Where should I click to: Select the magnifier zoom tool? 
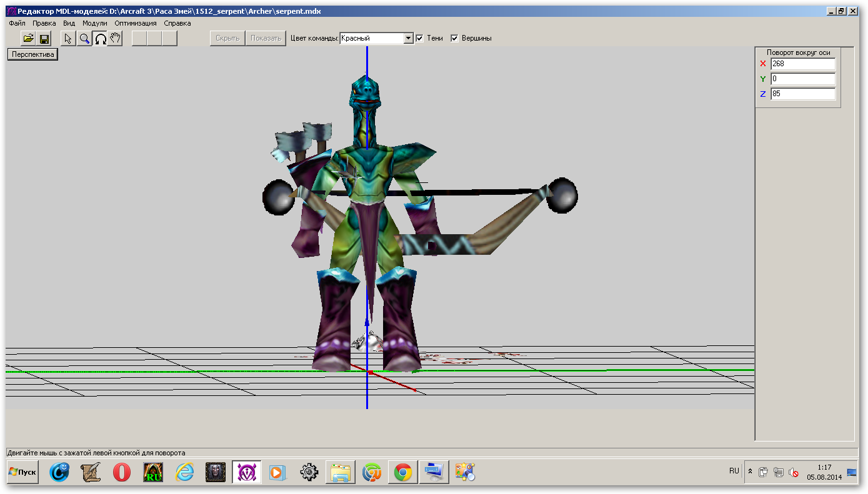pos(84,39)
